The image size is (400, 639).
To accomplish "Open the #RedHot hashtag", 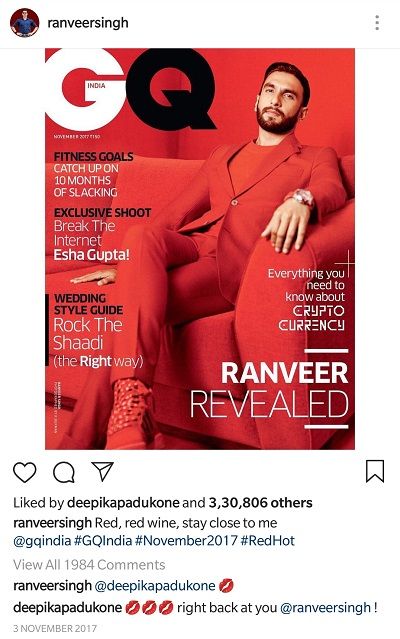I will coord(268,541).
